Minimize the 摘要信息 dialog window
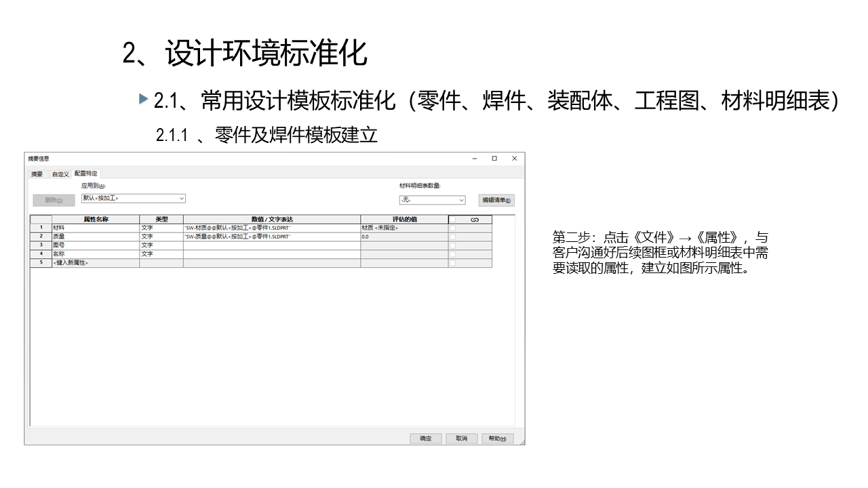 coord(475,159)
